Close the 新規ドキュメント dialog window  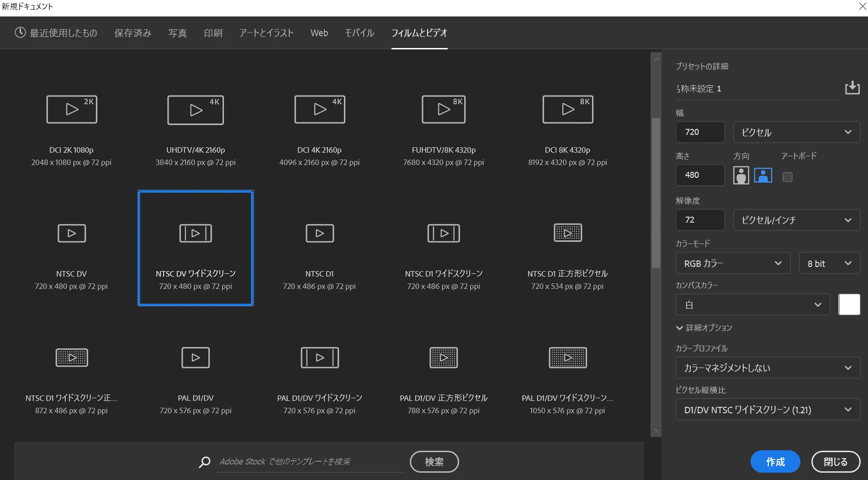[x=862, y=6]
